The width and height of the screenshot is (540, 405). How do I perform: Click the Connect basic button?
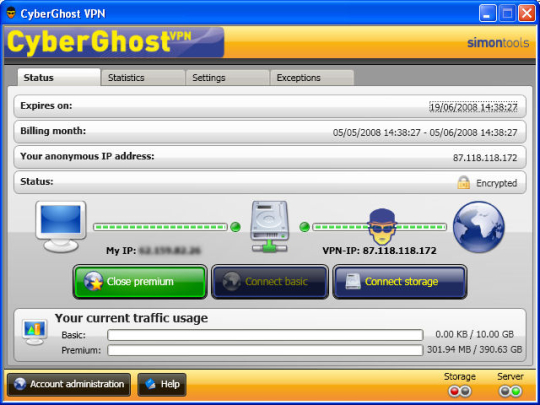[x=270, y=282]
